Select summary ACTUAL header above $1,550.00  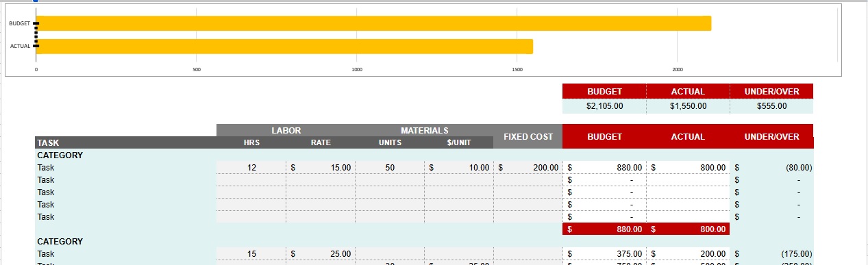click(688, 91)
